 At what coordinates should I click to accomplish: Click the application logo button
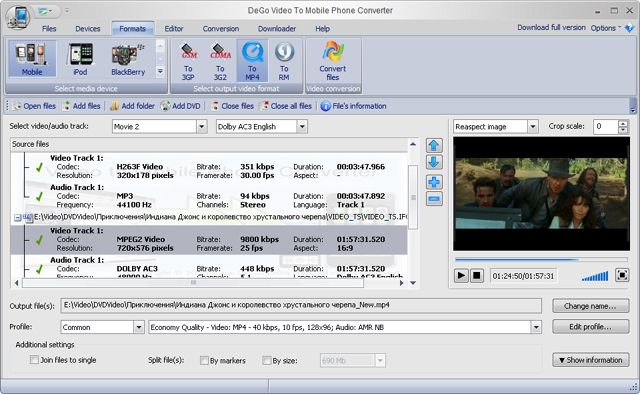[x=18, y=17]
